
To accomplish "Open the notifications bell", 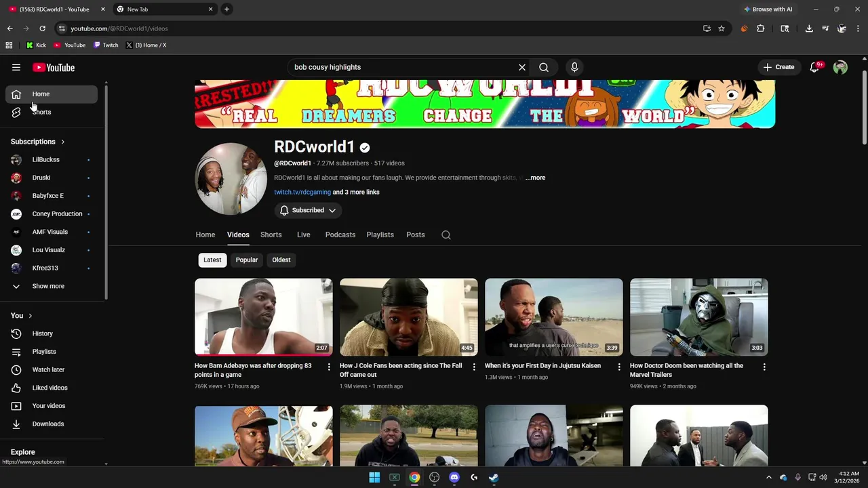I will pyautogui.click(x=815, y=67).
